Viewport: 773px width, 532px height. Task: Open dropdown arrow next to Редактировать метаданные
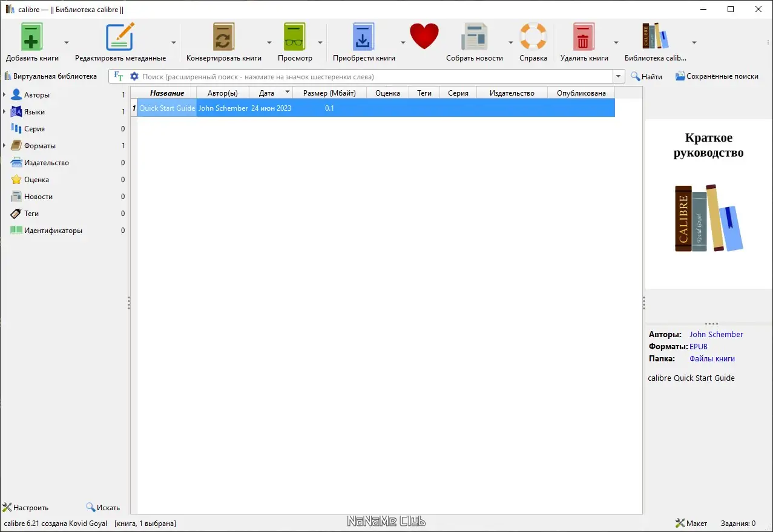(x=174, y=42)
